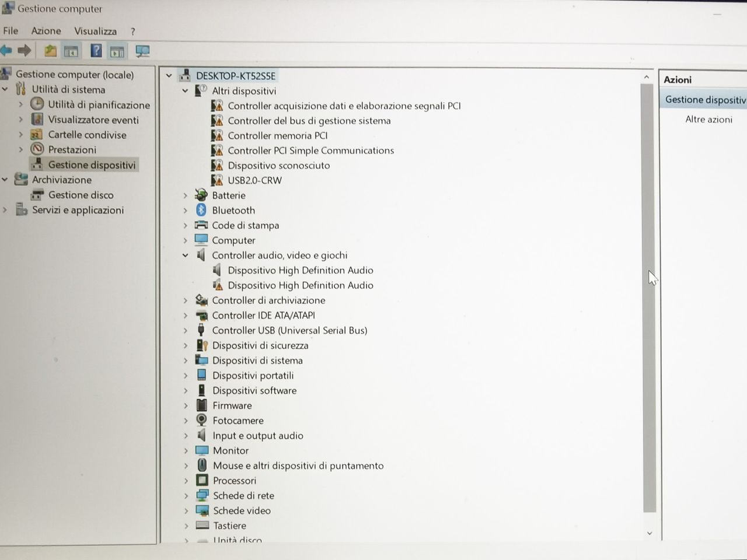Click the scrollbar up arrow in device list
This screenshot has width=747, height=560.
(647, 76)
